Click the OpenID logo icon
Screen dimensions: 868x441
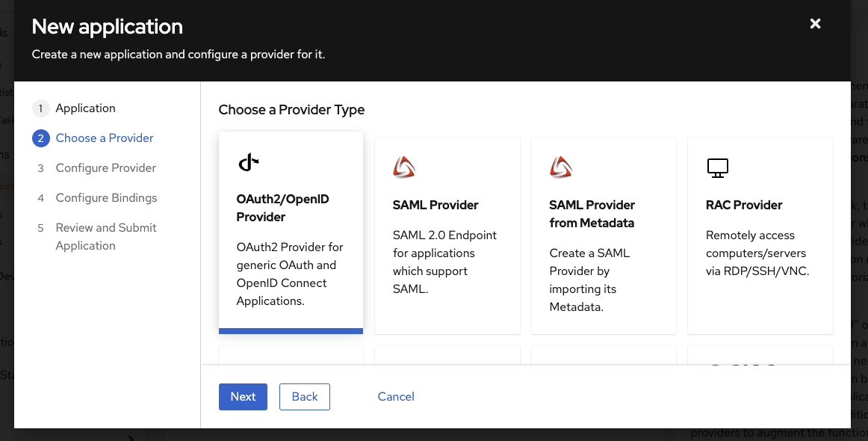click(x=249, y=162)
